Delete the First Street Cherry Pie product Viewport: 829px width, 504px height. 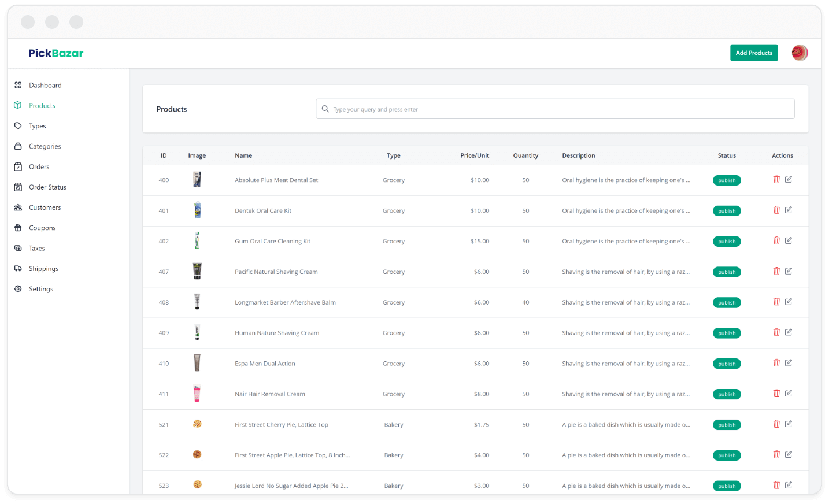click(x=776, y=424)
